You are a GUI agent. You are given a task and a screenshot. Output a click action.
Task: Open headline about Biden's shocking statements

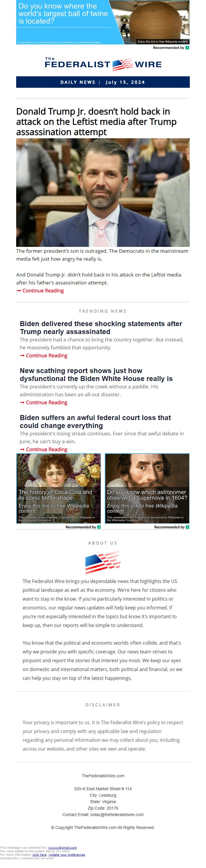coord(101,328)
